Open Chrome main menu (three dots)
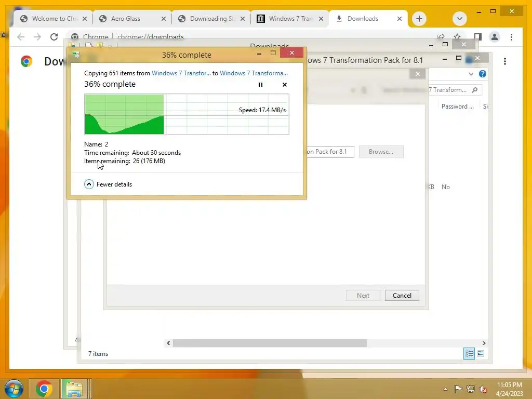 click(x=511, y=37)
